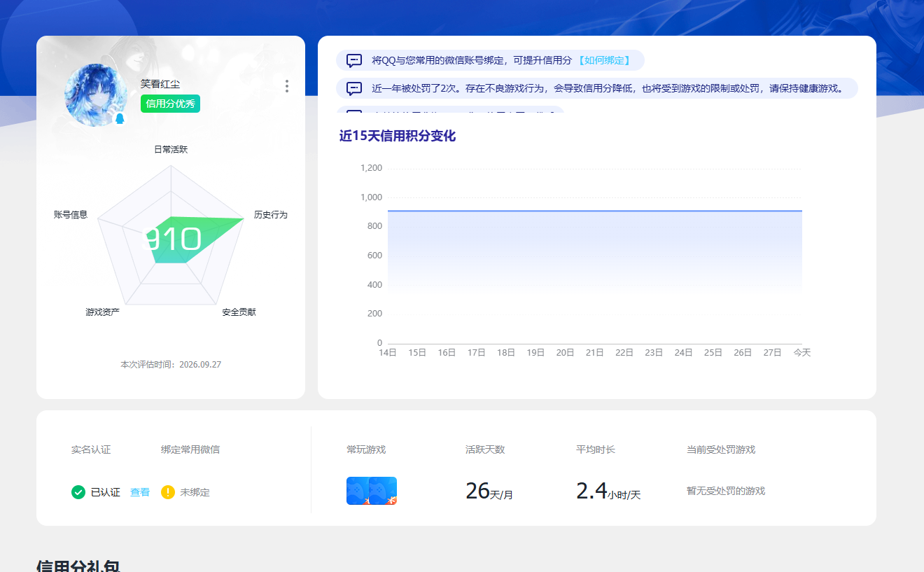Click the 日常活跃 radar axis label
Screen dimensions: 924x572
click(171, 149)
